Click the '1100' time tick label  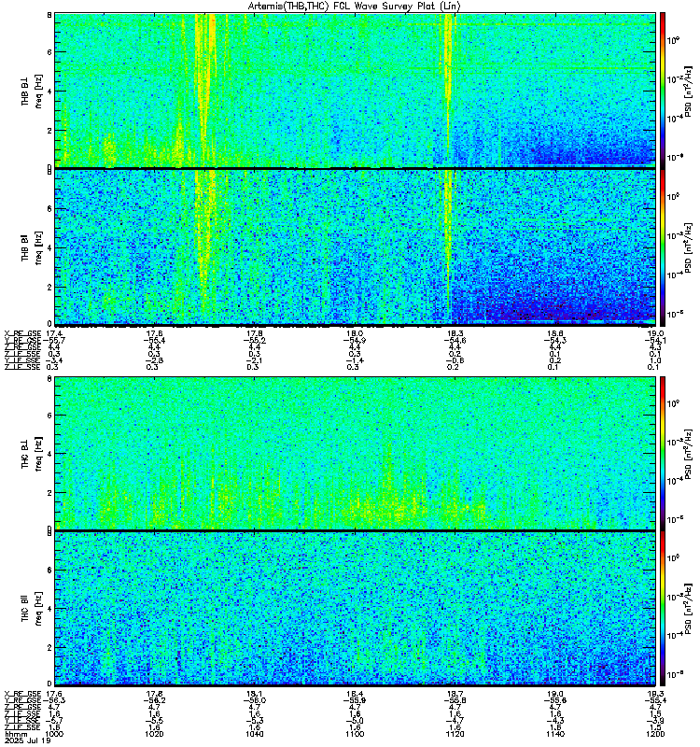click(355, 734)
